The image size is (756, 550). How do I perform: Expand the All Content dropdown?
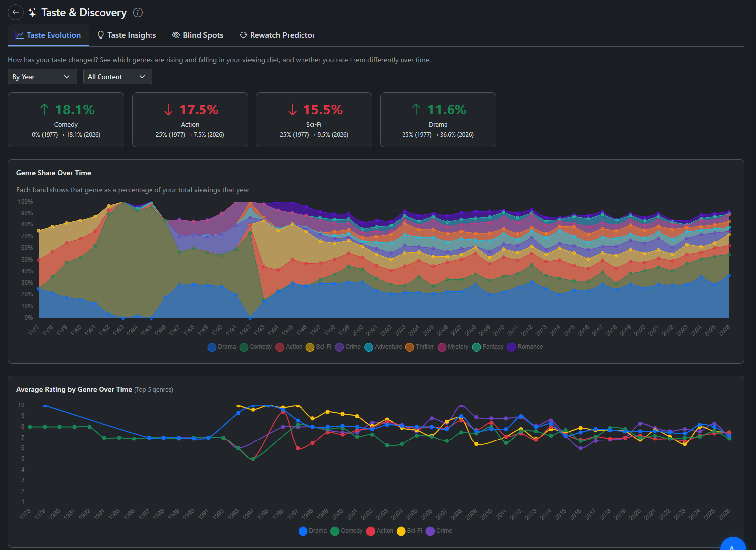(117, 77)
